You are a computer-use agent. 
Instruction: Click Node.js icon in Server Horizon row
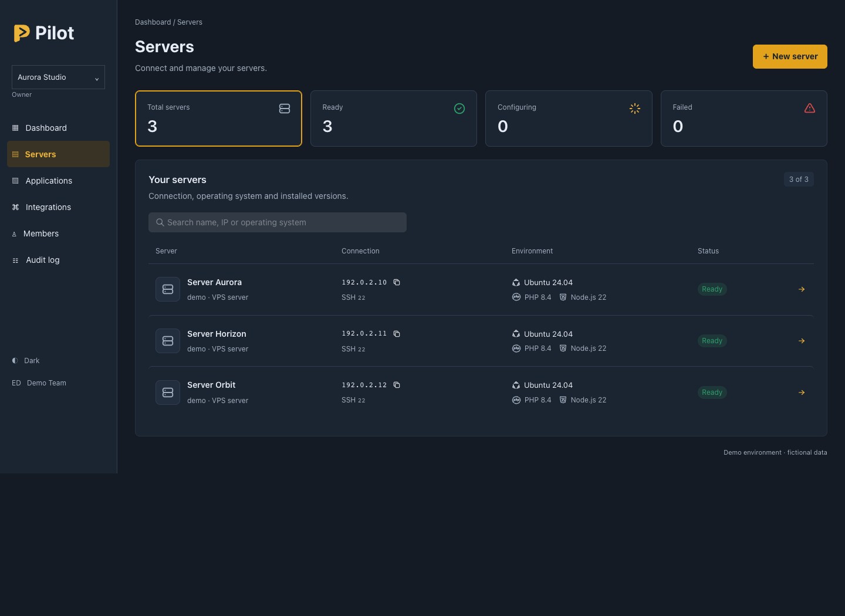click(x=563, y=348)
